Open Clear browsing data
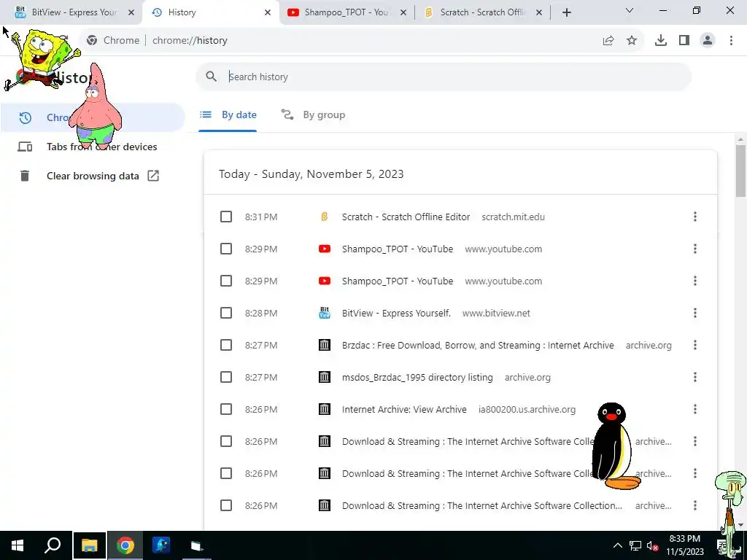Screen dimensions: 747x560 [93, 176]
